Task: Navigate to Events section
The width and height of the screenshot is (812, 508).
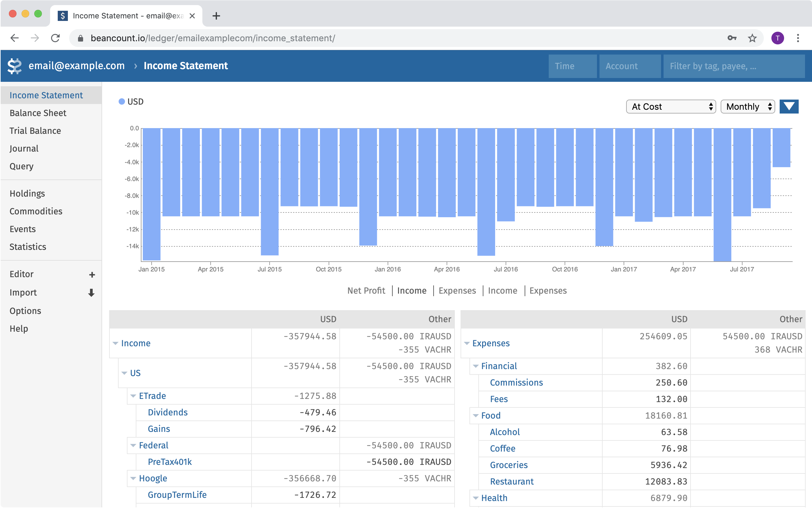Action: (x=22, y=229)
